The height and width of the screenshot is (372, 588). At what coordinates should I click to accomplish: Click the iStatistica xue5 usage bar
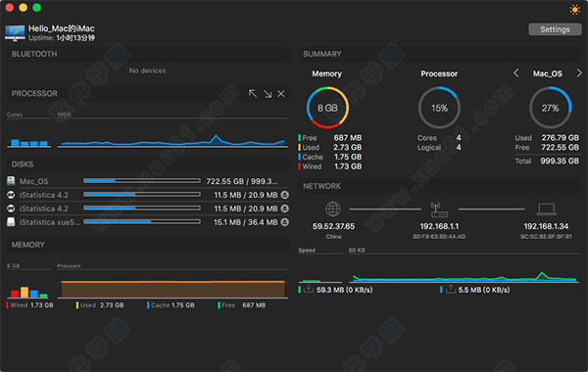[x=142, y=222]
